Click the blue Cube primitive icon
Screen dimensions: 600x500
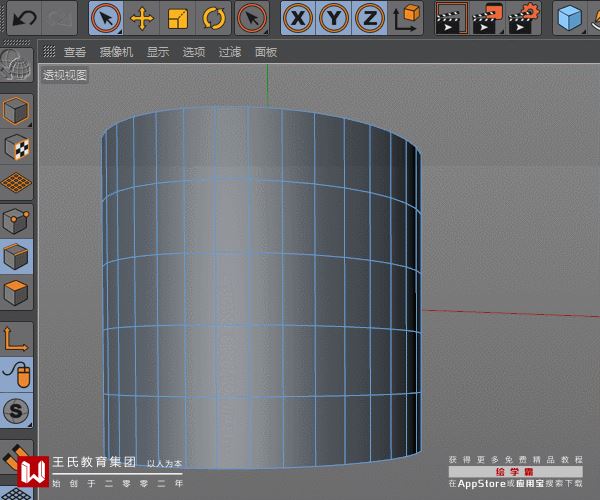pos(570,18)
